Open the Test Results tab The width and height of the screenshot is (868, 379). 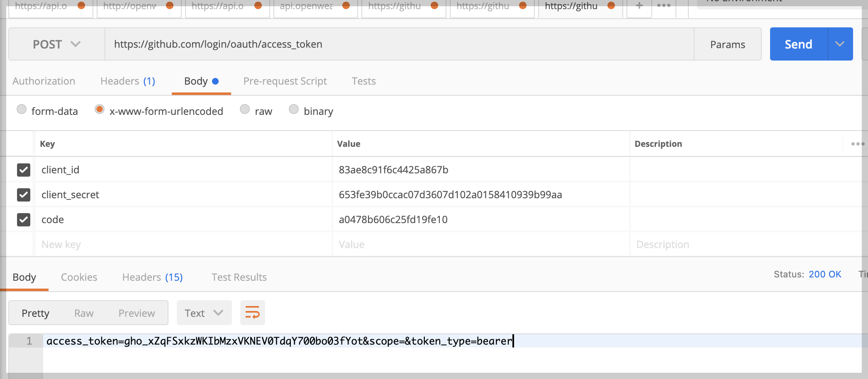[239, 277]
